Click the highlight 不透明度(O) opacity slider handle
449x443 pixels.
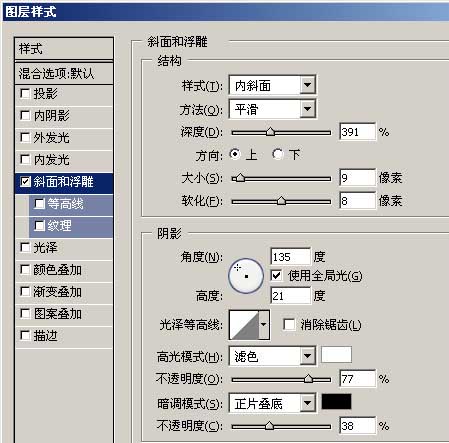[308, 379]
